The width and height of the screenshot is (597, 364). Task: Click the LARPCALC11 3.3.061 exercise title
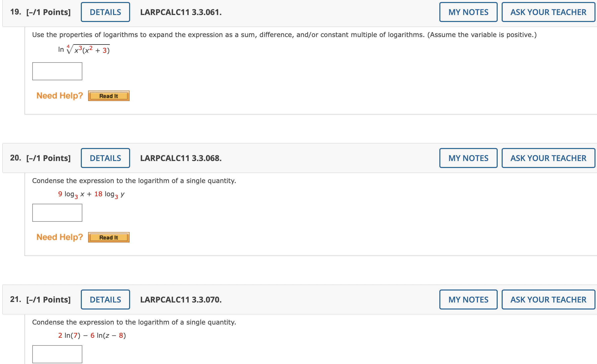[x=181, y=12]
